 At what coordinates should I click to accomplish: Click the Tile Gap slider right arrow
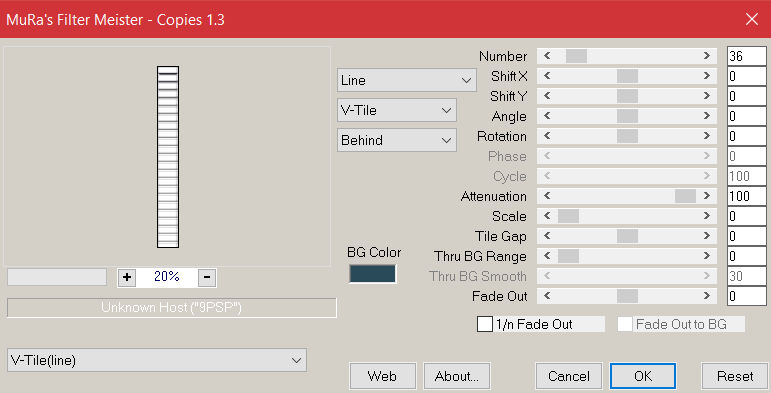[707, 236]
